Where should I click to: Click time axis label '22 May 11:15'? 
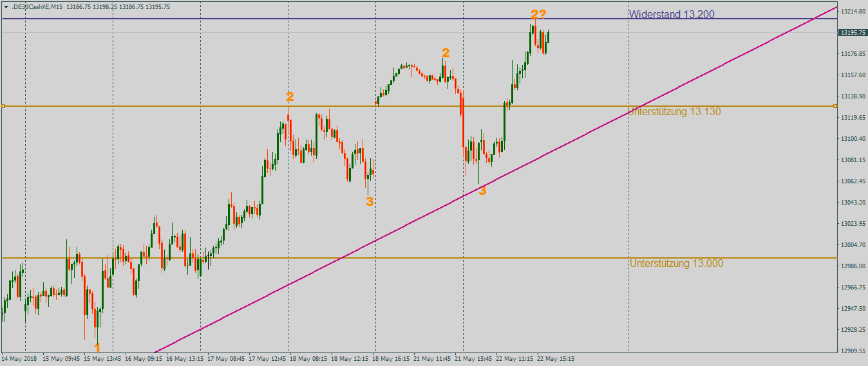pos(515,359)
